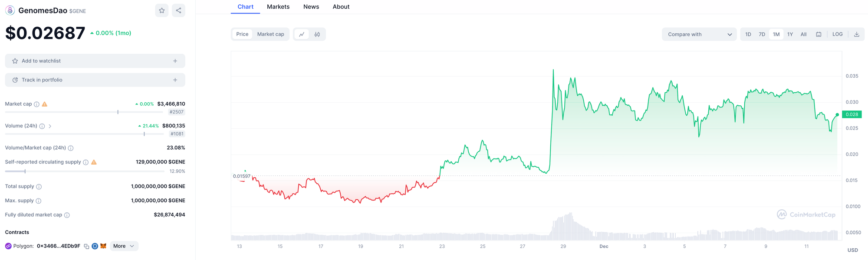Click the Add to watchlist button
This screenshot has height=260, width=868.
pos(95,61)
